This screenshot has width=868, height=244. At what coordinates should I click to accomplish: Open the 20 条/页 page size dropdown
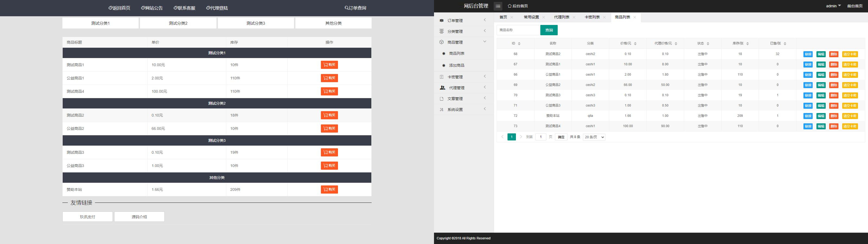click(x=594, y=137)
